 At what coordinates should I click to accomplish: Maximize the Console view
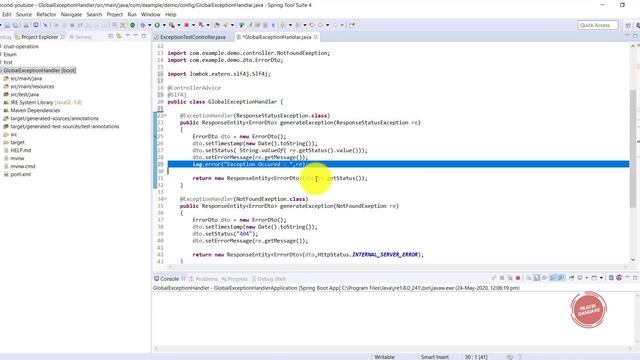pyautogui.click(x=635, y=278)
